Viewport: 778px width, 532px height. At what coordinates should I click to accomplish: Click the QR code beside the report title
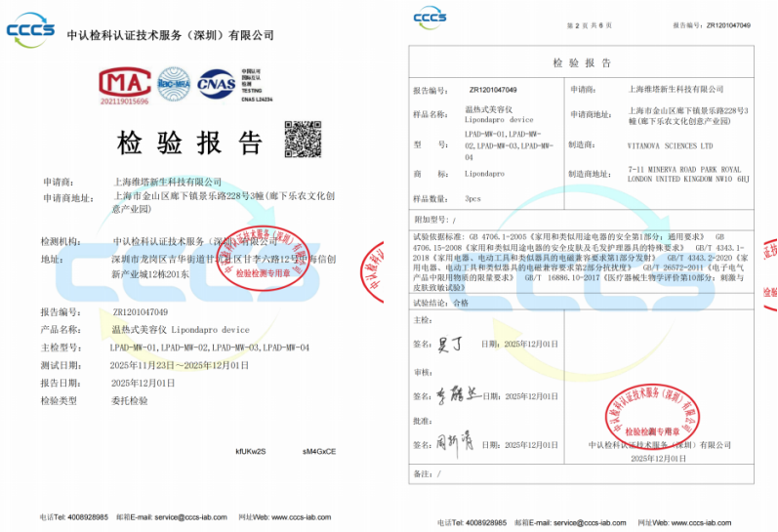pos(303,140)
